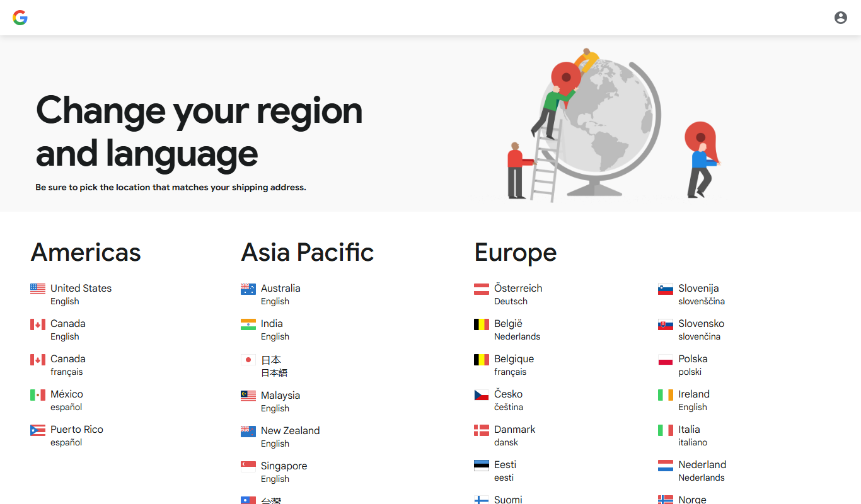This screenshot has height=504, width=861.
Task: Click the Danmark flag icon
Action: [x=482, y=430]
